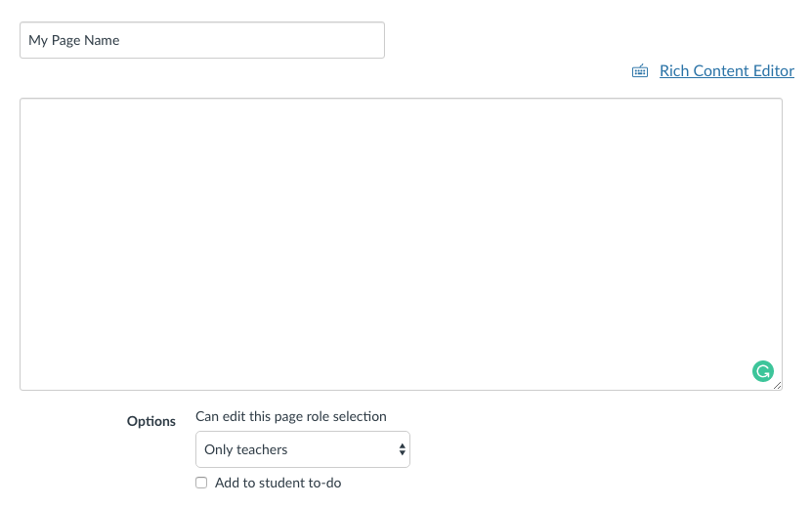Click the Only teachers text in selector
812x507 pixels.
246,449
